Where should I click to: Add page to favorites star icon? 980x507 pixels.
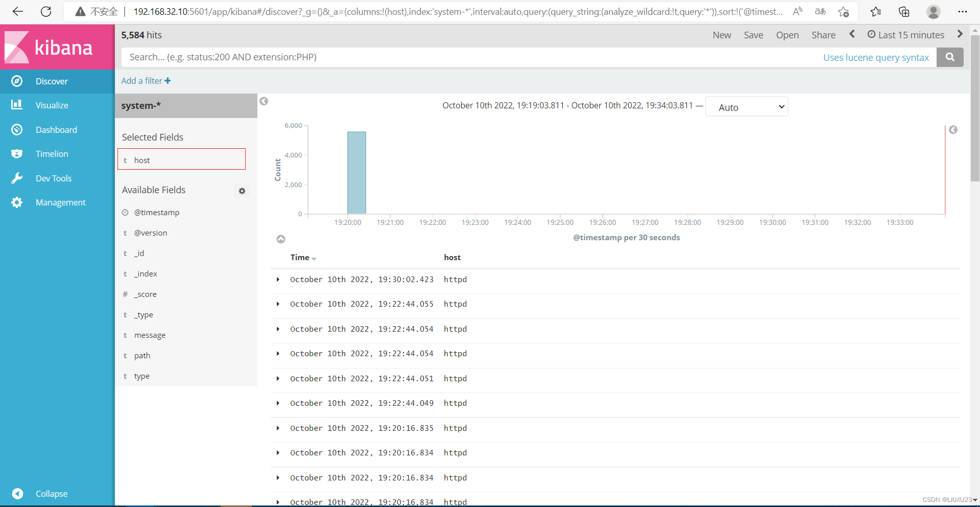(843, 11)
